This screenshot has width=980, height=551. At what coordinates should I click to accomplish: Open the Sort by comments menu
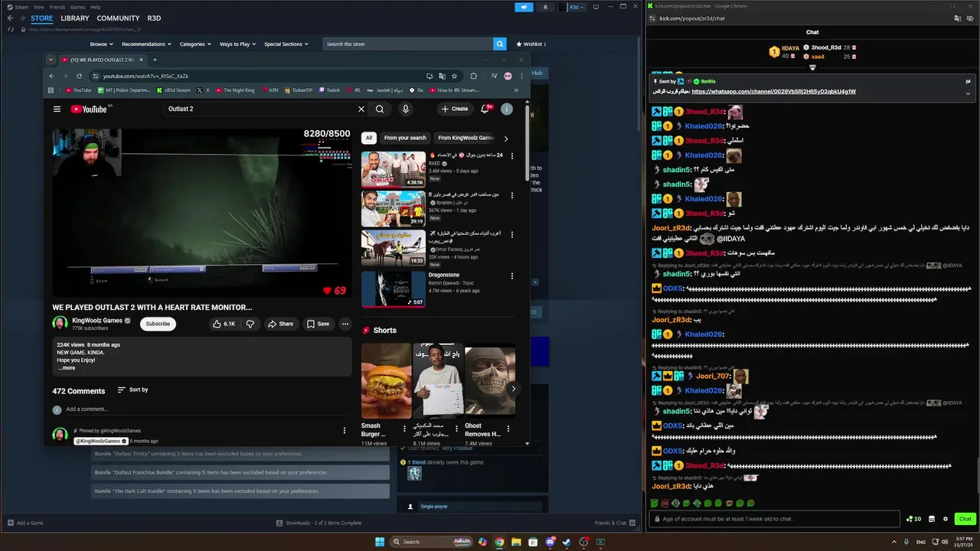[132, 390]
